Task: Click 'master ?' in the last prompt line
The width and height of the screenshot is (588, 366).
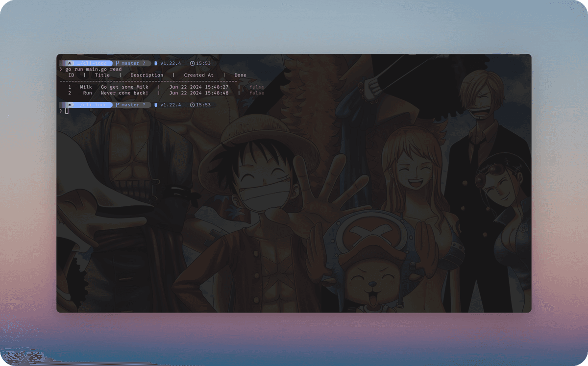Action: pos(133,105)
